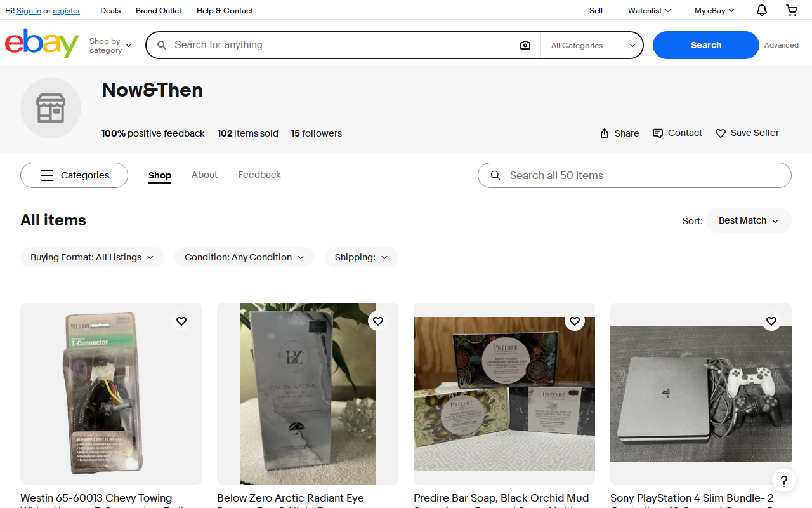The width and height of the screenshot is (812, 508).
Task: Focus the Search for anything field
Action: pos(343,45)
